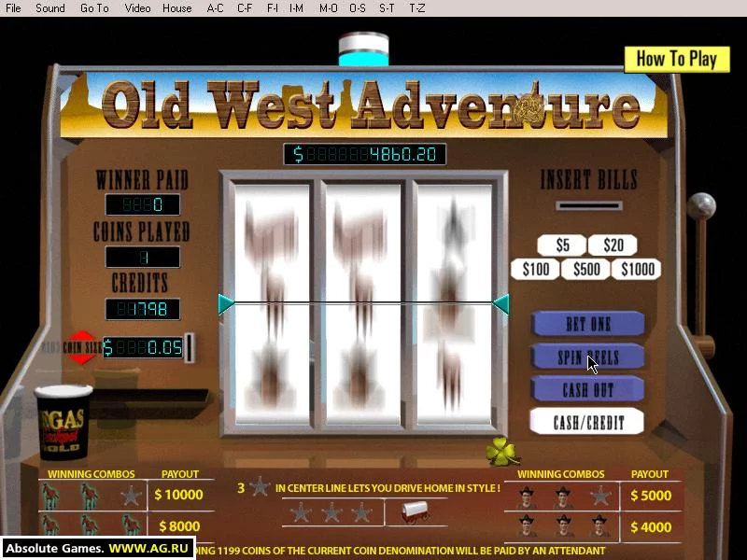Click the middle spinning reel
The image size is (747, 560).
pos(363,303)
